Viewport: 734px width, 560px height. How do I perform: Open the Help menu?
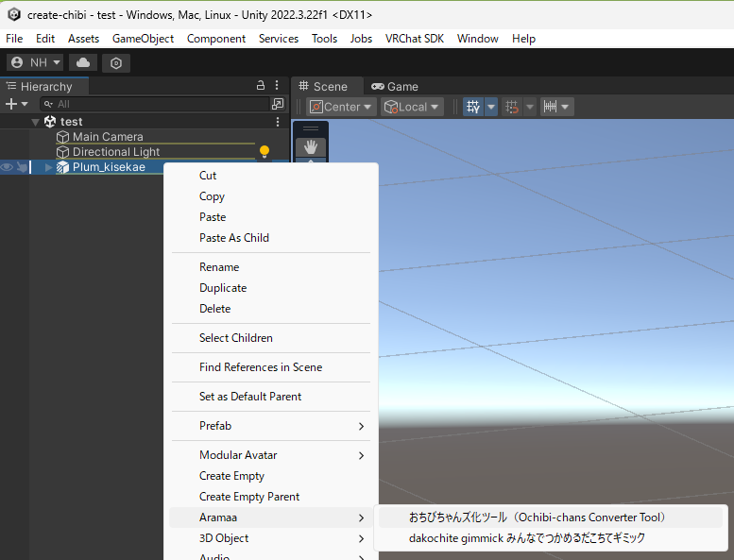tap(523, 39)
